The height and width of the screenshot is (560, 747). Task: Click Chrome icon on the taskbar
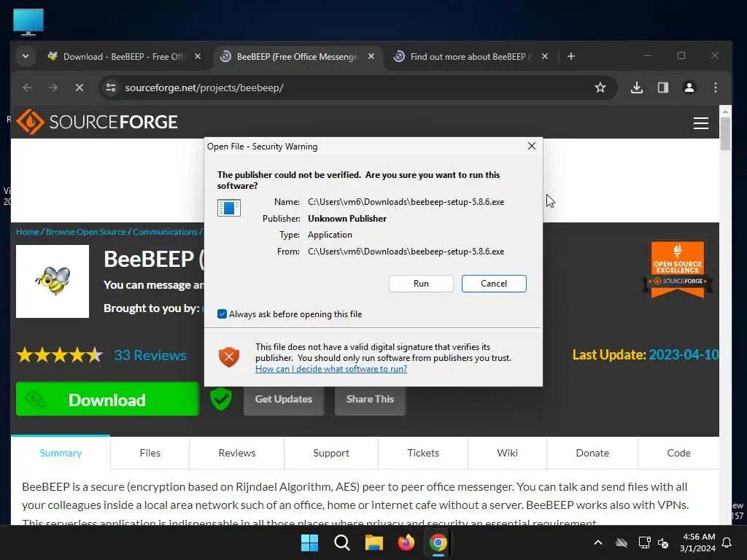438,542
